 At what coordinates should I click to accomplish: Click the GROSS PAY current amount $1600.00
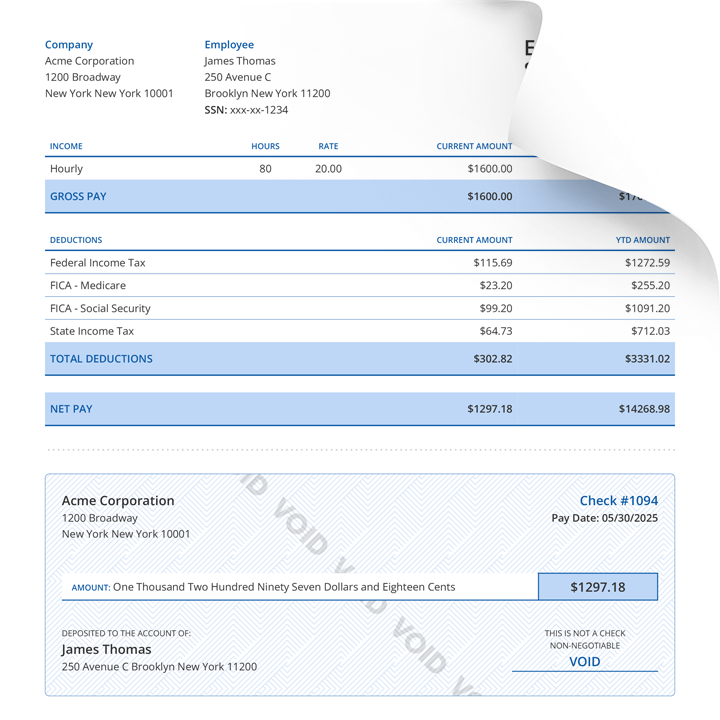490,196
